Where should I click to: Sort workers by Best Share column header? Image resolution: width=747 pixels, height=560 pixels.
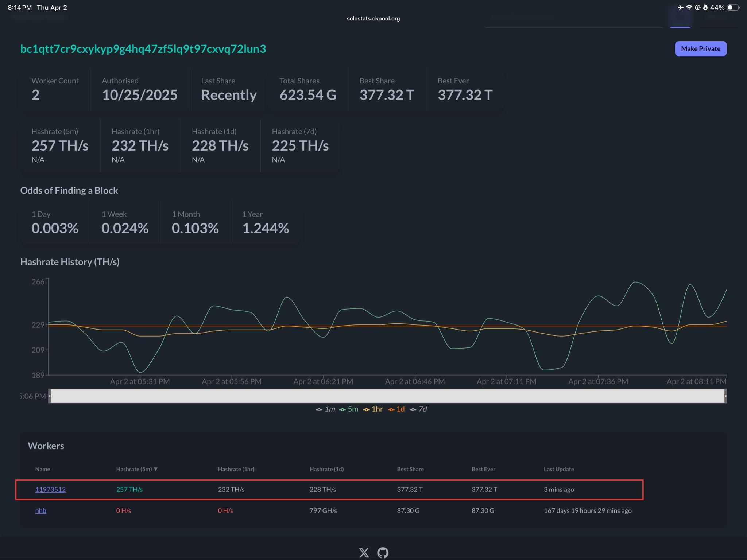point(410,469)
